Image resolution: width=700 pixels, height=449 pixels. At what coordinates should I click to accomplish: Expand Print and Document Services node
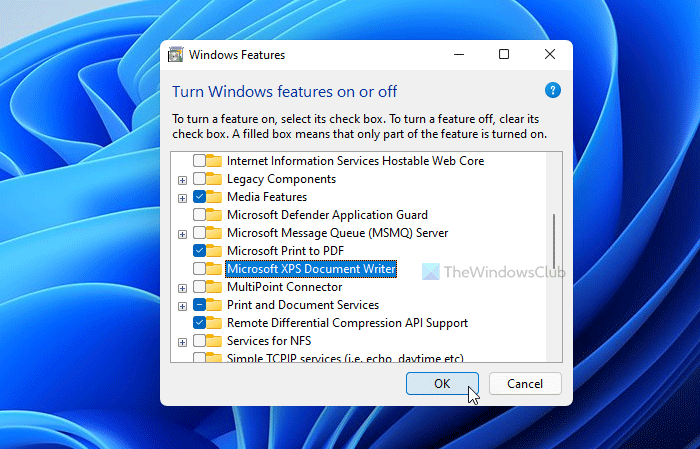(x=182, y=306)
